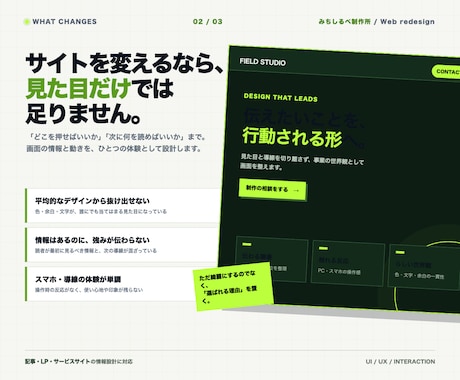Viewport: 460px width, 380px height.
Task: Click the FIELD STUDIO logo text
Action: (x=262, y=62)
